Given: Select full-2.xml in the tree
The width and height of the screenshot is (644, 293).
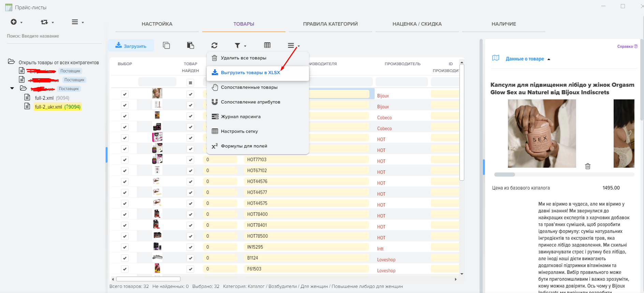Looking at the screenshot, I should [x=52, y=98].
